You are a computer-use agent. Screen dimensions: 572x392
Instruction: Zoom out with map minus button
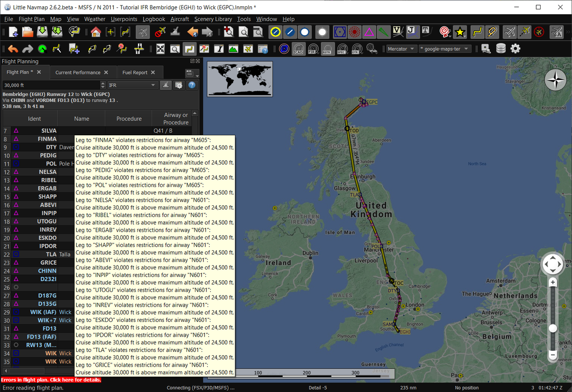553,354
